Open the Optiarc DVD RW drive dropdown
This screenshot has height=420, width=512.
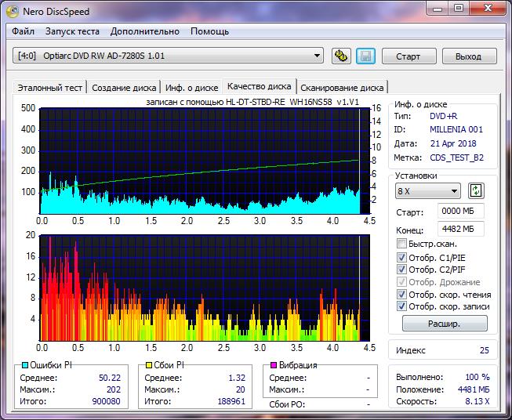tap(317, 56)
